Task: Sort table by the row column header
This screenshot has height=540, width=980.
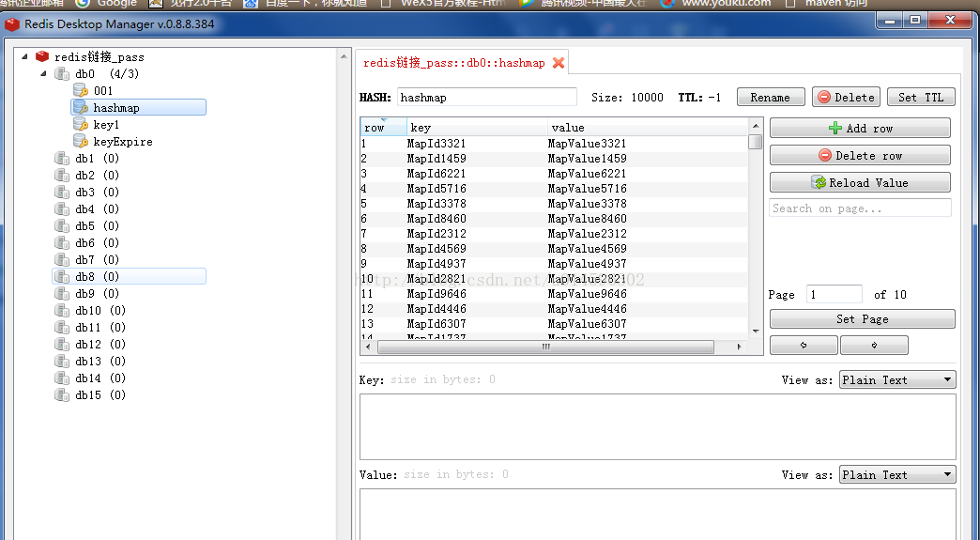Action: 383,128
